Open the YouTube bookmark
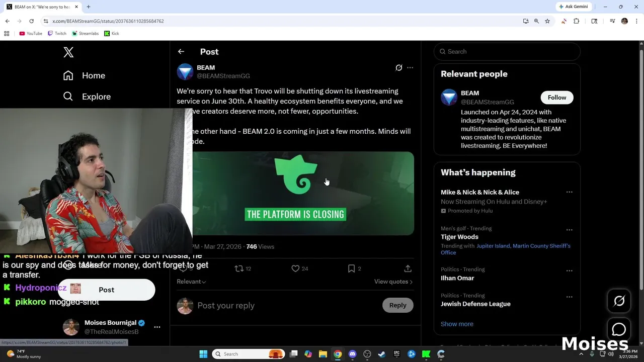 31,34
